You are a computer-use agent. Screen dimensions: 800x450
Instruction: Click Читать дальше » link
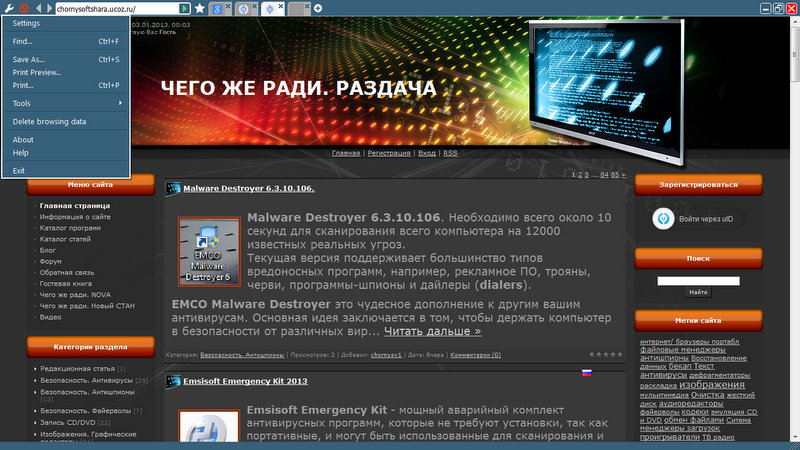432,331
